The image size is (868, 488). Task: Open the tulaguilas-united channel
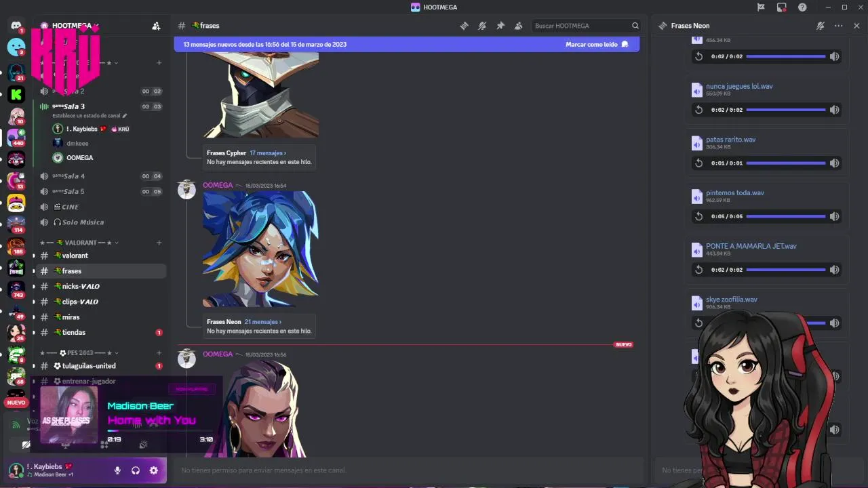(101, 366)
